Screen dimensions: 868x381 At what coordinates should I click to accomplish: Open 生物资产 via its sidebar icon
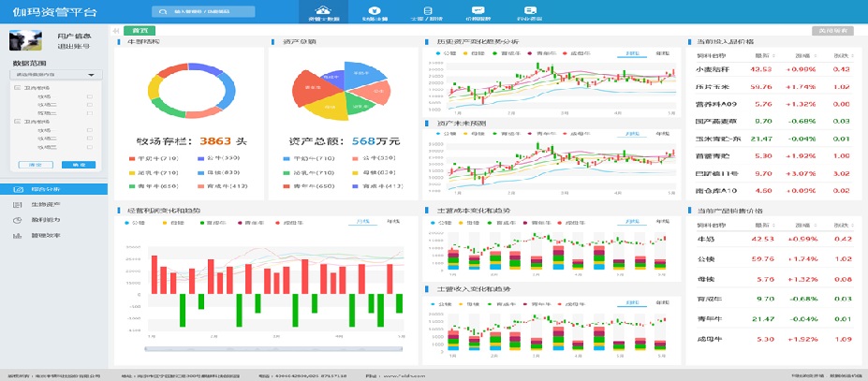(x=18, y=204)
